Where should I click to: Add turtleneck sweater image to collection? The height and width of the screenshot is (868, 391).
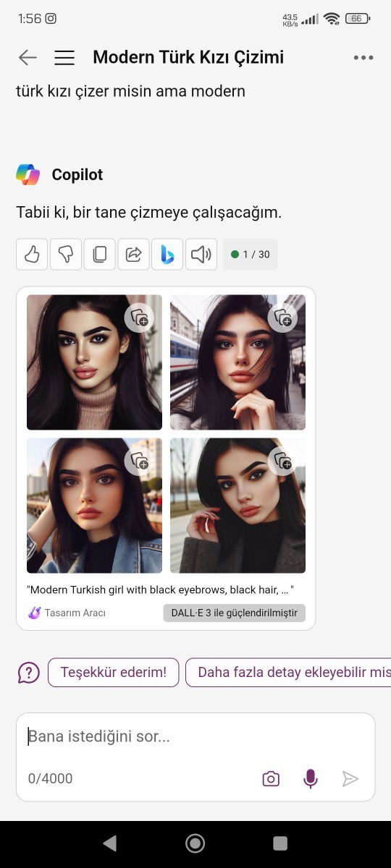(139, 318)
